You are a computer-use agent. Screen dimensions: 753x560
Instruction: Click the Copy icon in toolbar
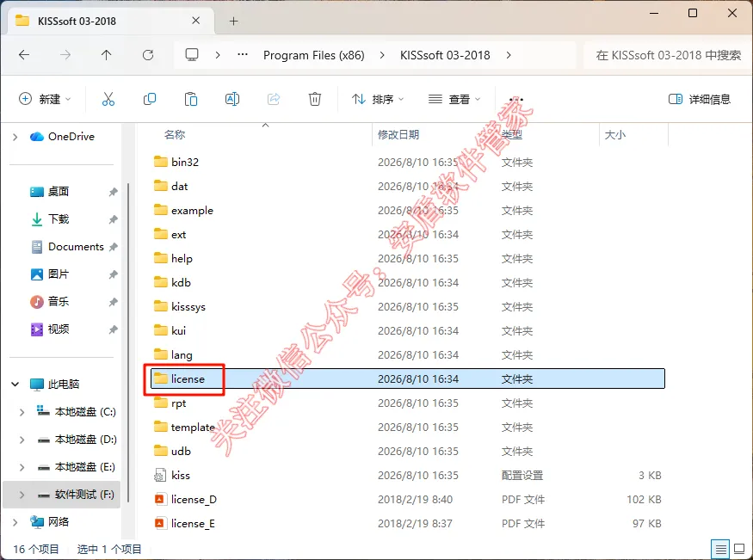[150, 99]
